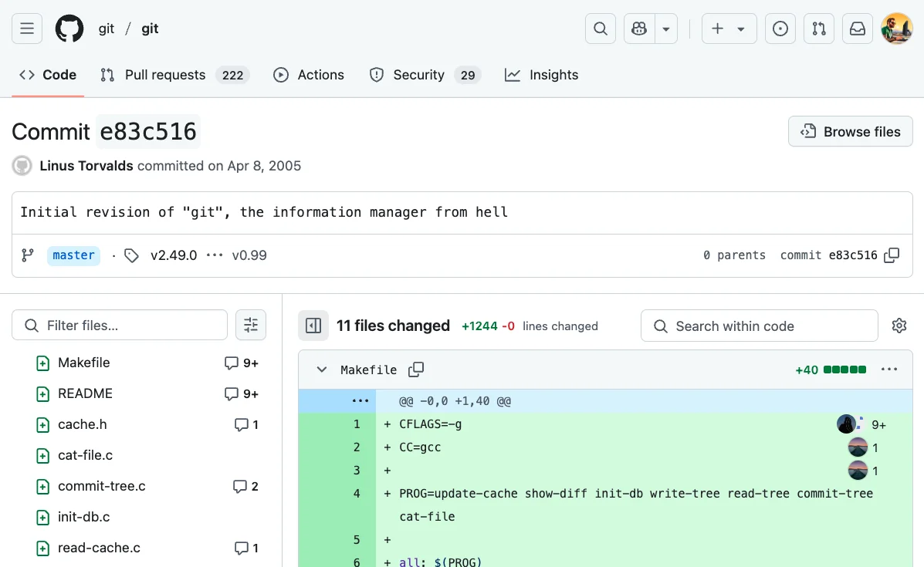
Task: Click the Filter files input field
Action: click(120, 325)
